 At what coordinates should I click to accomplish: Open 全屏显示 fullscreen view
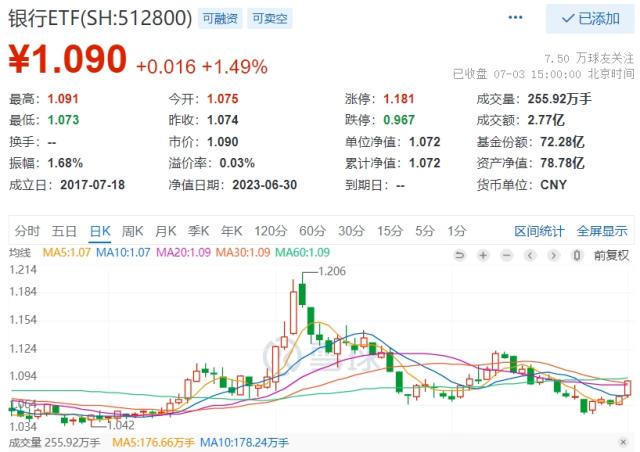(x=602, y=231)
